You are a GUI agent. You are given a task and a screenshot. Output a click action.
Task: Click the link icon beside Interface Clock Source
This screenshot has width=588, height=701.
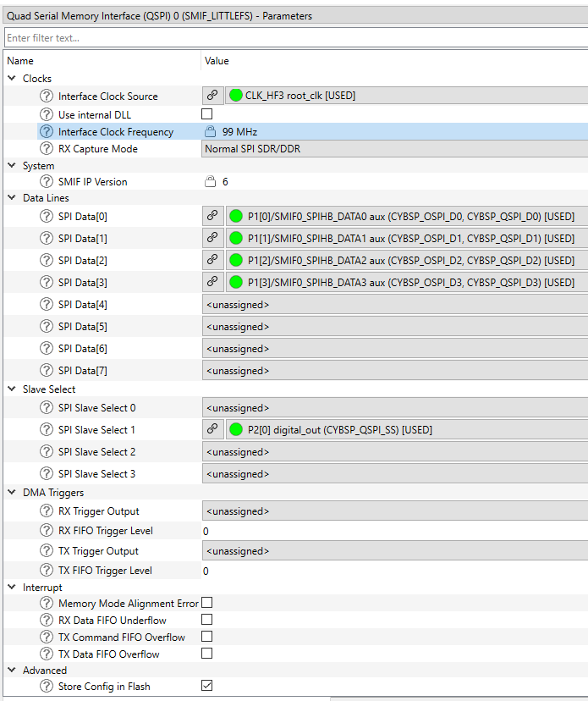pyautogui.click(x=213, y=96)
